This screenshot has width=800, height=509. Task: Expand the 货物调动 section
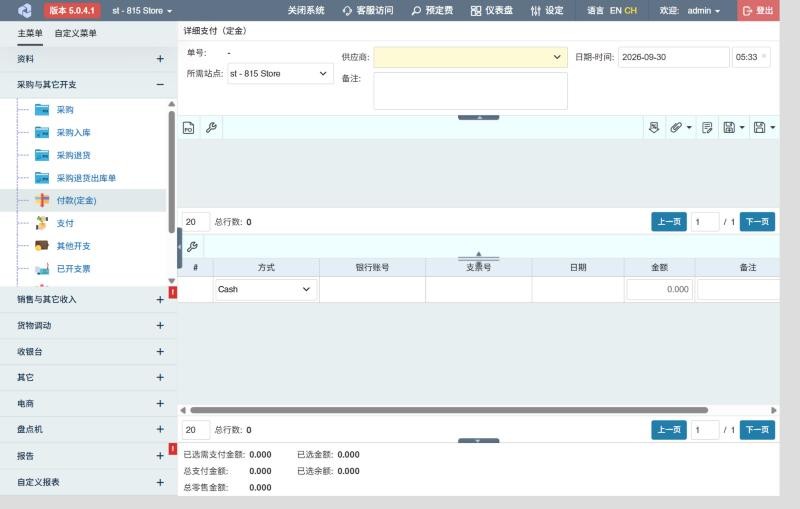point(160,325)
